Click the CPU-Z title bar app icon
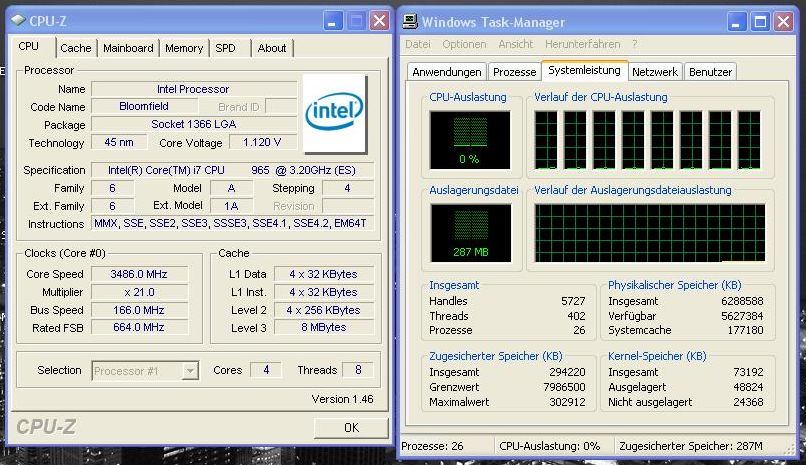Image resolution: width=806 pixels, height=465 pixels. click(17, 21)
